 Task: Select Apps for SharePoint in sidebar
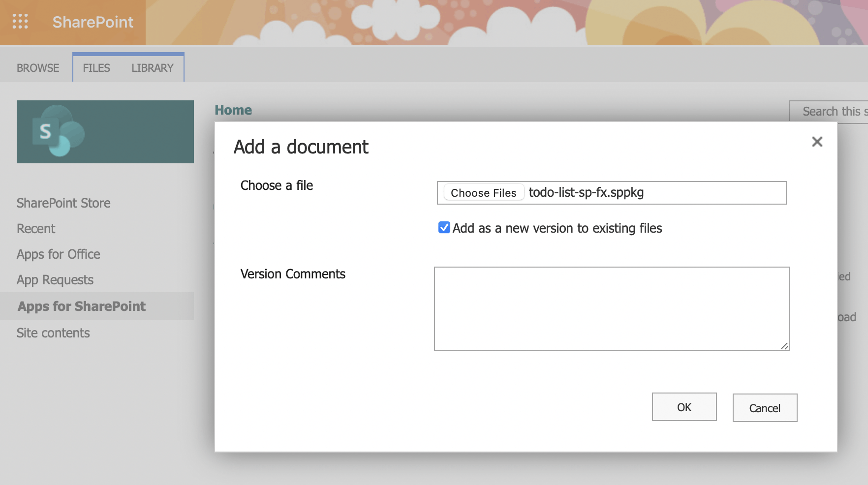82,306
